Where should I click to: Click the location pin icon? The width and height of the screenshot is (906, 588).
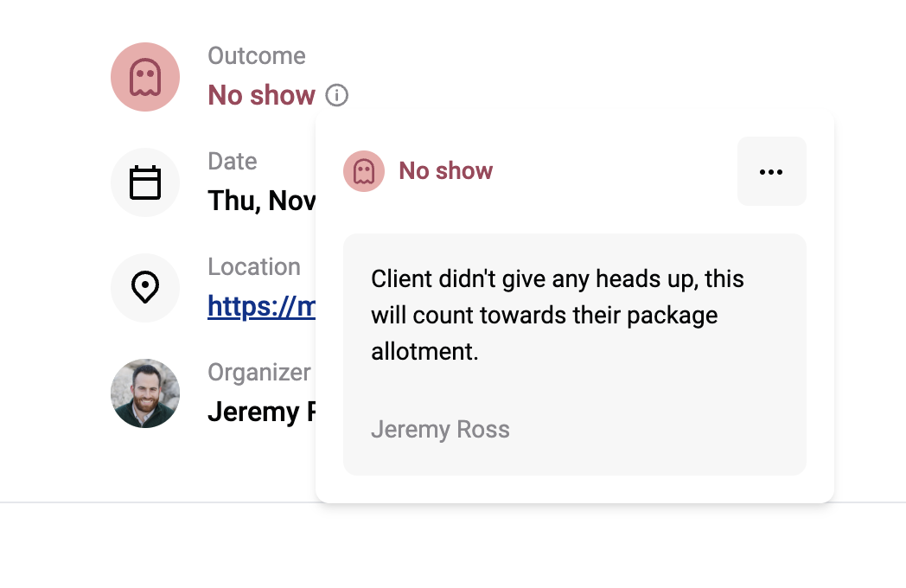(x=145, y=287)
